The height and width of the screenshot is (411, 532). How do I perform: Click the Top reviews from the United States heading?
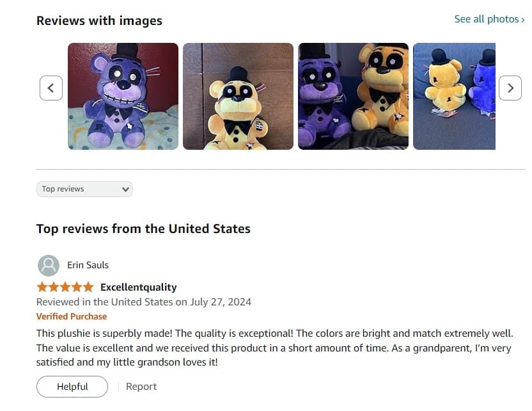pos(143,229)
